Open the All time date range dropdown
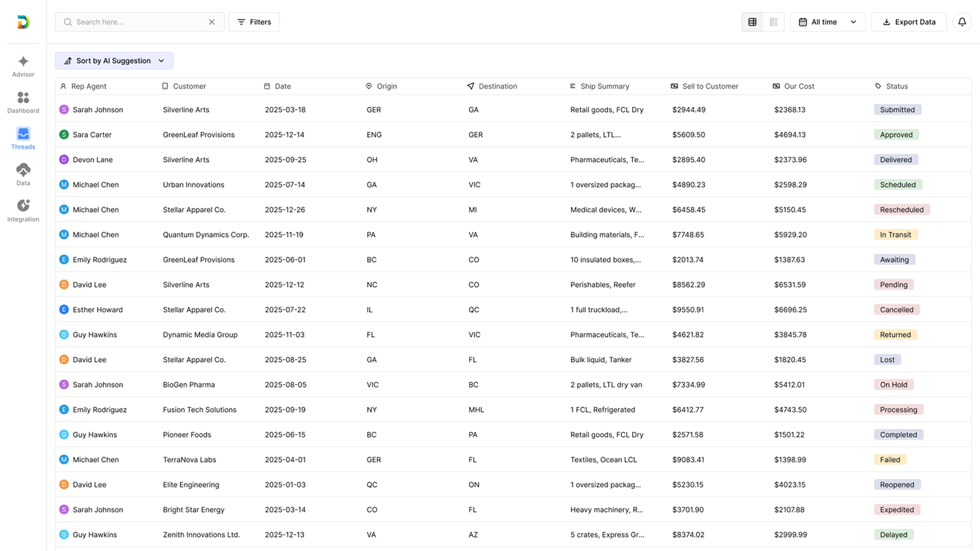Image resolution: width=980 pixels, height=551 pixels. 828,22
